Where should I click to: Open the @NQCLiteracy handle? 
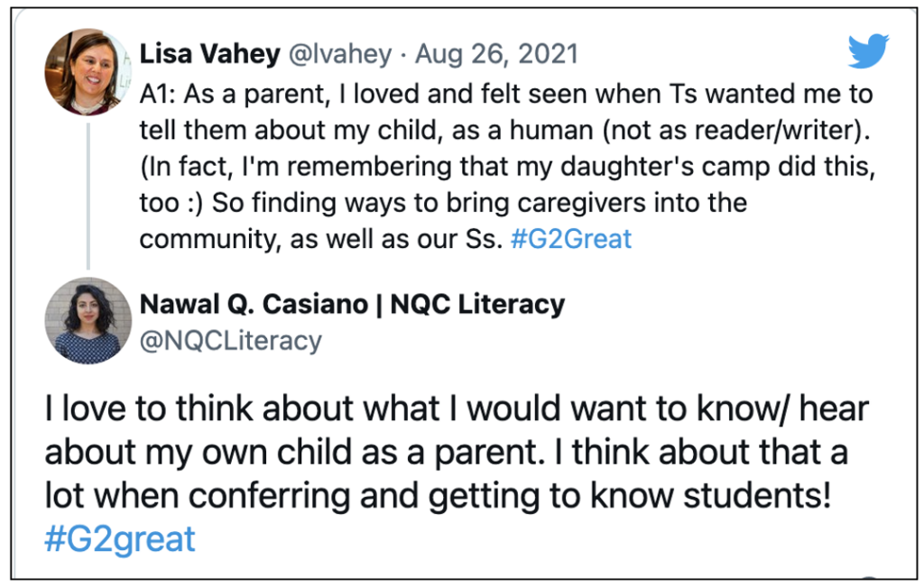[x=230, y=341]
